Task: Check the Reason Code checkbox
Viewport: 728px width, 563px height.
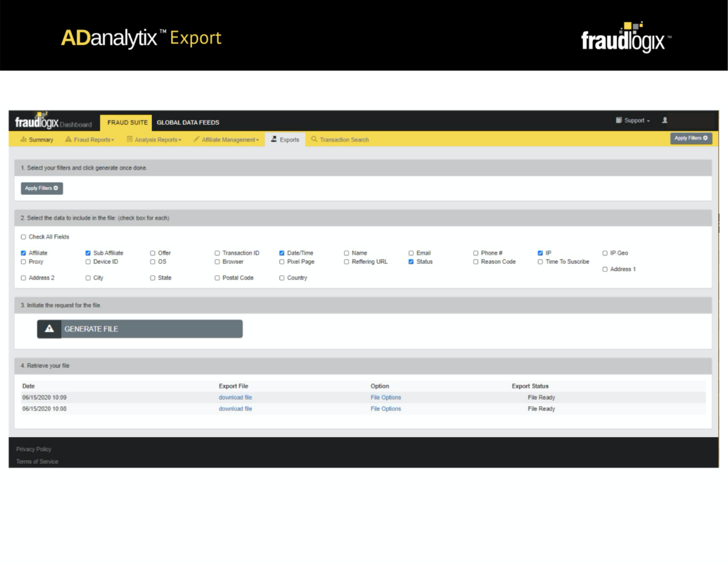Action: pos(475,262)
